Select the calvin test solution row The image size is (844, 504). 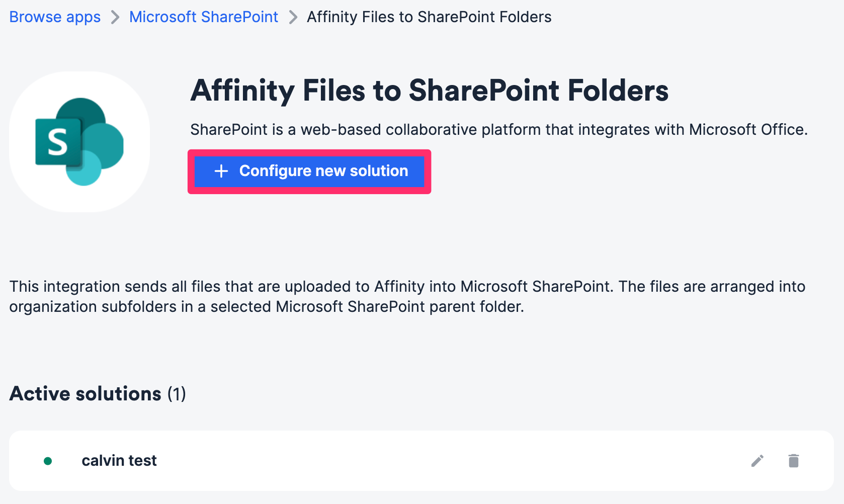pyautogui.click(x=402, y=460)
